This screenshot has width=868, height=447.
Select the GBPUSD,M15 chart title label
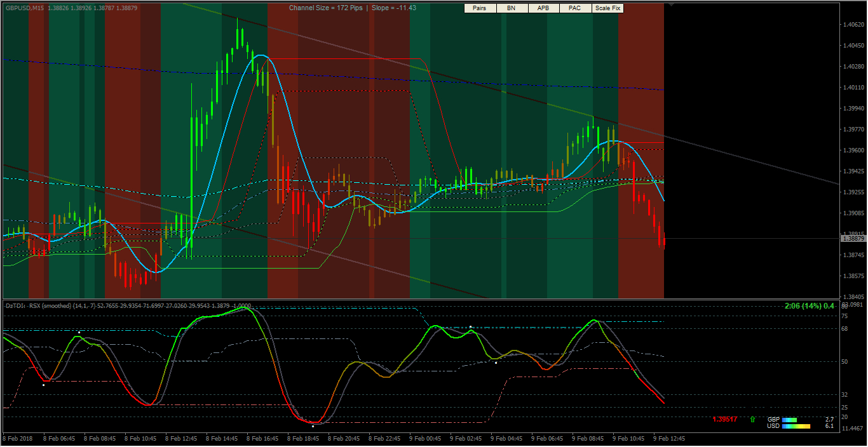click(x=26, y=8)
